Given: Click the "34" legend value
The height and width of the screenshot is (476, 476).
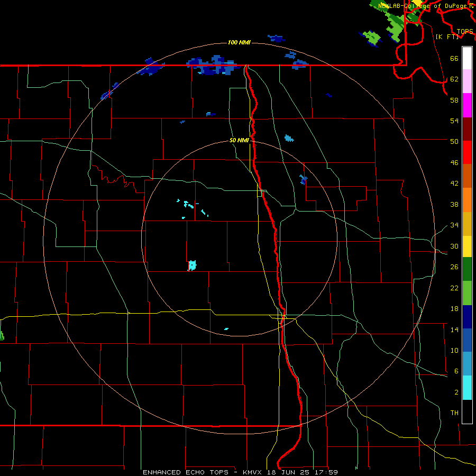Looking at the screenshot, I should (x=454, y=225).
